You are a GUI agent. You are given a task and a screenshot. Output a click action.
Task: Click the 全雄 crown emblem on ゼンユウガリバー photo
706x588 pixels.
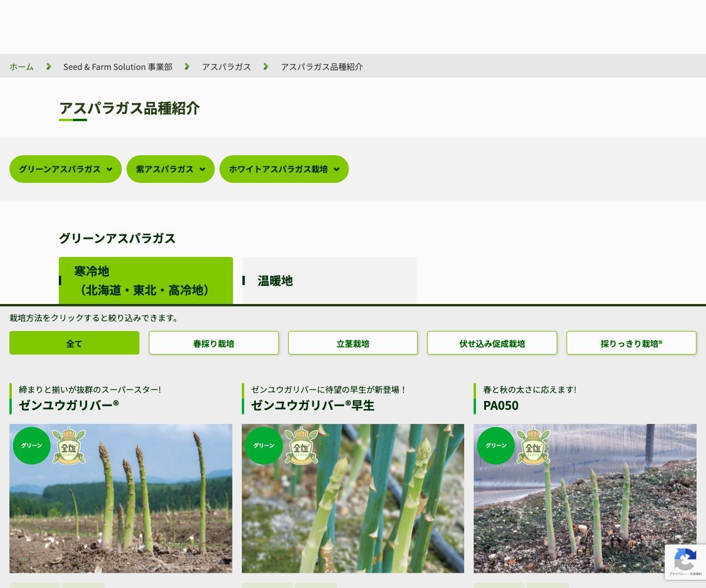[x=68, y=446]
